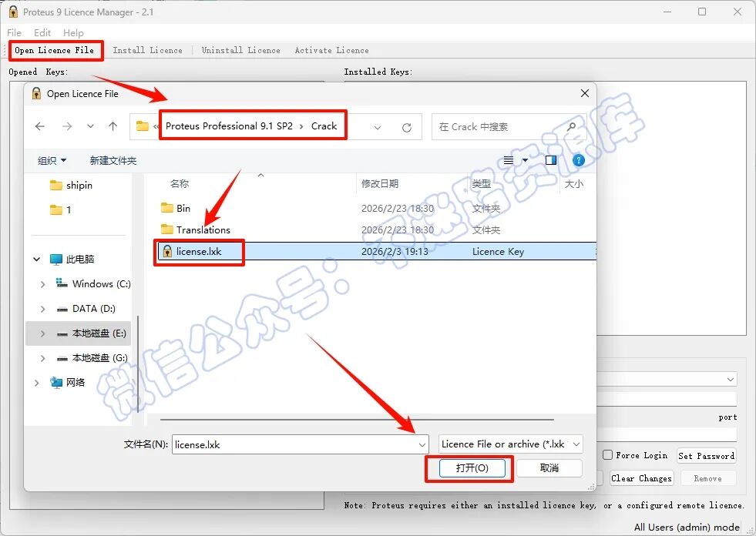Image resolution: width=756 pixels, height=536 pixels.
Task: Expand the DATA (D:) drive node
Action: 42,309
